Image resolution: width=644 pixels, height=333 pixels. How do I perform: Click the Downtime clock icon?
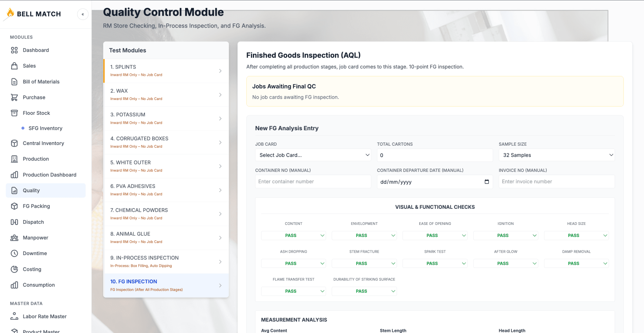point(14,253)
